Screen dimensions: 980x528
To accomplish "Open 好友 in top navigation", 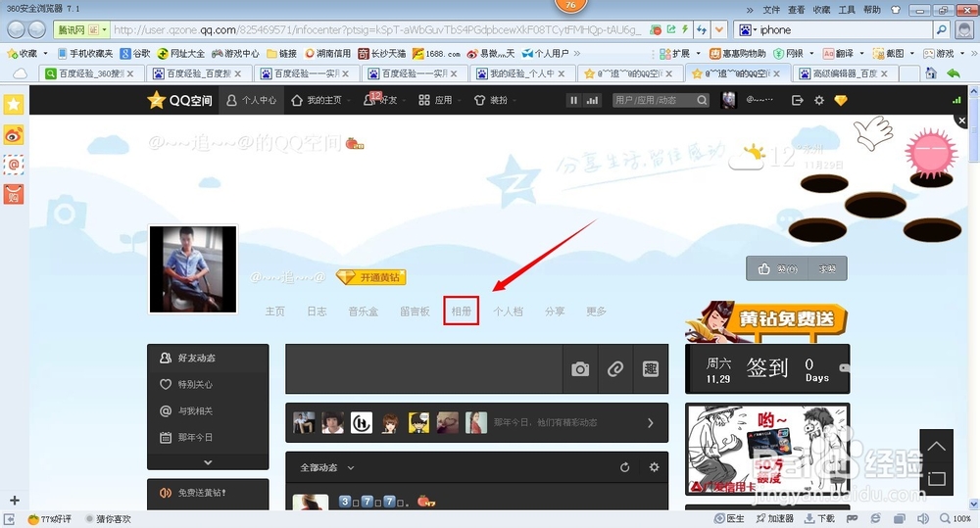I will (x=380, y=100).
